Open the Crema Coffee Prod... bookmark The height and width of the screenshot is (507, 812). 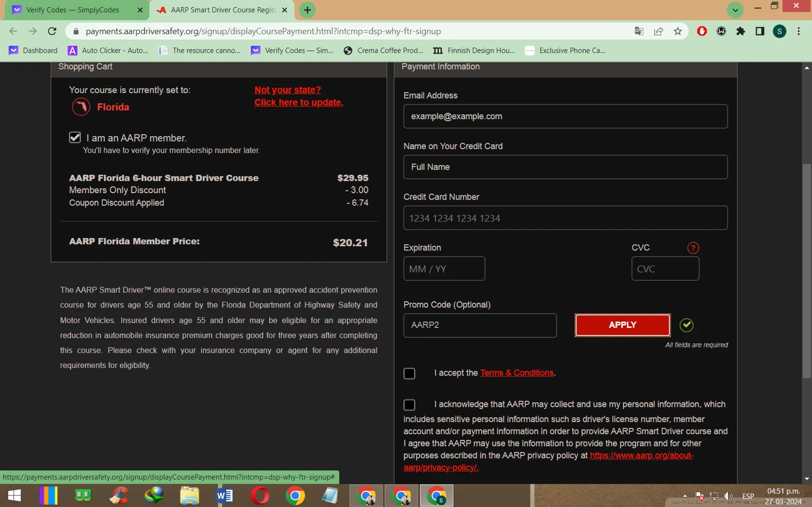[x=384, y=50]
